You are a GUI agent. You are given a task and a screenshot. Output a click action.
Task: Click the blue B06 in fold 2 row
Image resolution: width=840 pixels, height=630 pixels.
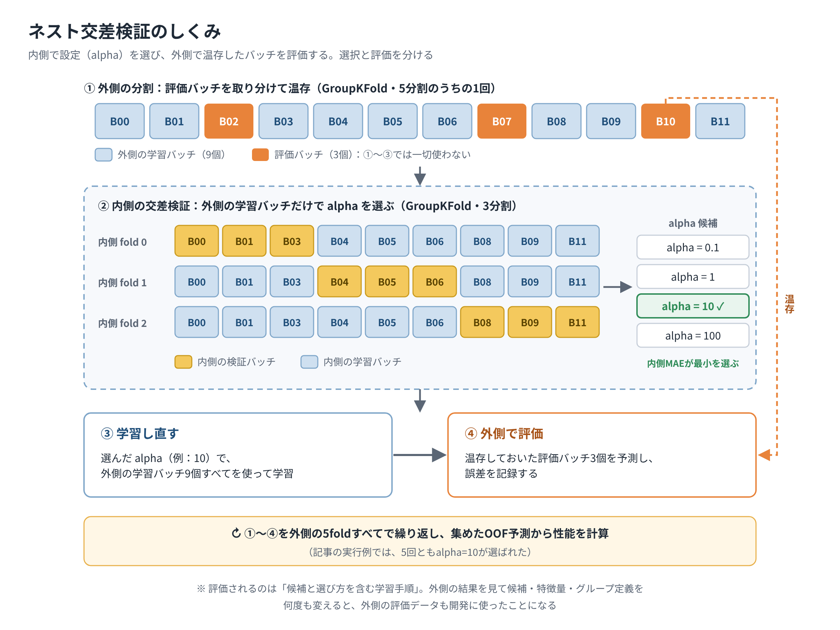434,322
